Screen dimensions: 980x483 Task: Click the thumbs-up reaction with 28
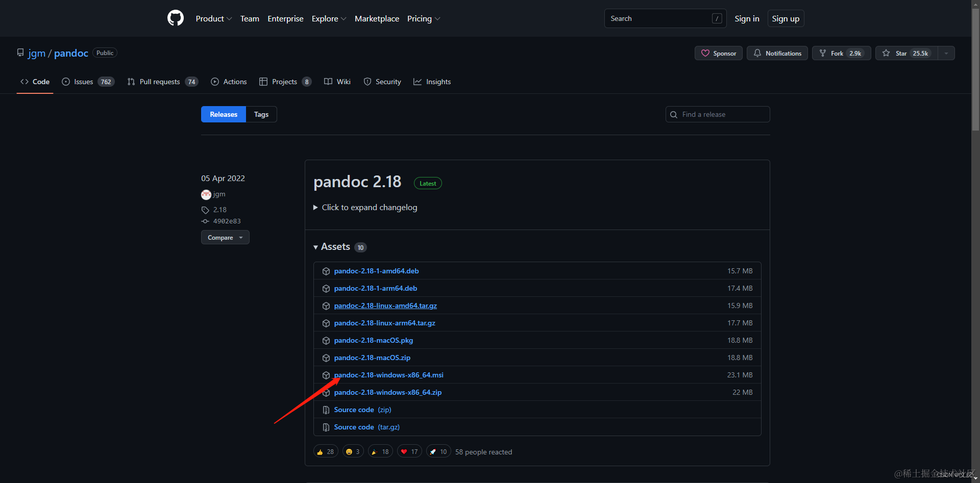[326, 452]
